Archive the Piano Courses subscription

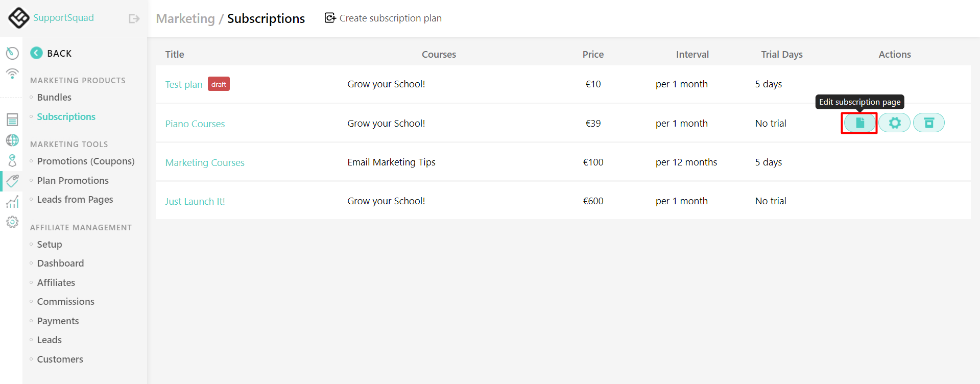pos(928,123)
